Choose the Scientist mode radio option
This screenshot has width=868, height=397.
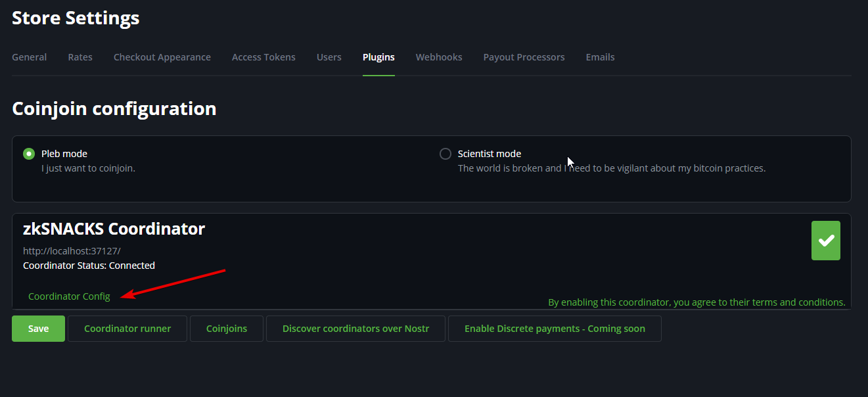click(445, 154)
